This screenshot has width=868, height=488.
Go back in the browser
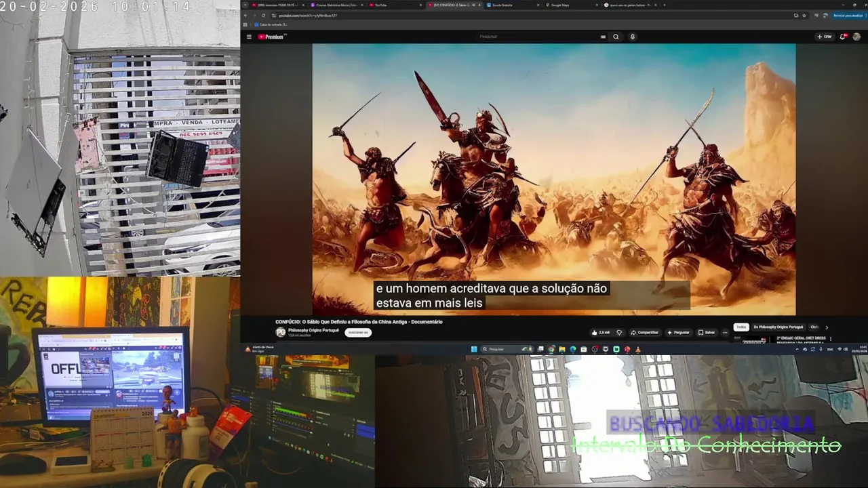245,16
